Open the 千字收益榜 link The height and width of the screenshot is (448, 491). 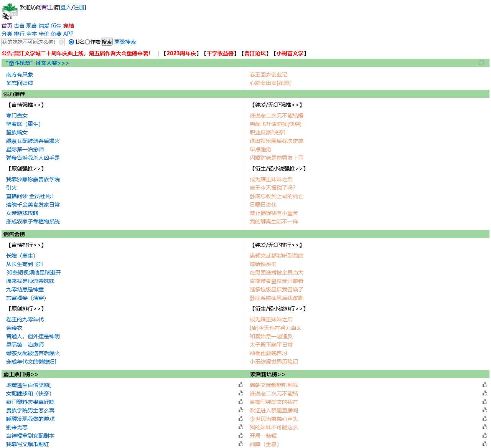220,53
